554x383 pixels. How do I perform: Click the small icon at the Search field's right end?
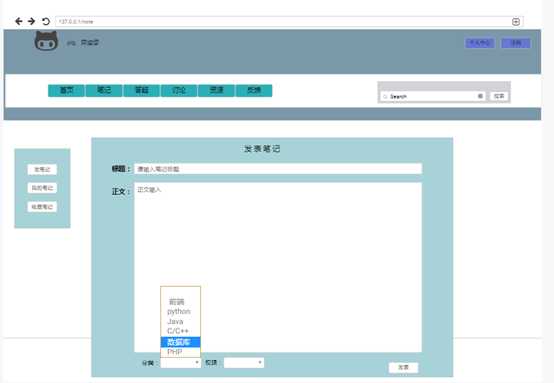[x=480, y=96]
